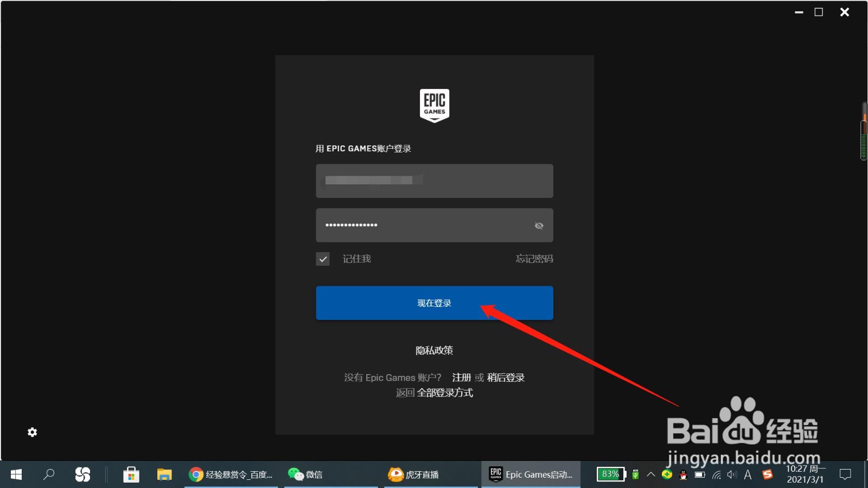Open File Explorer from taskbar
868x488 pixels.
click(x=164, y=474)
